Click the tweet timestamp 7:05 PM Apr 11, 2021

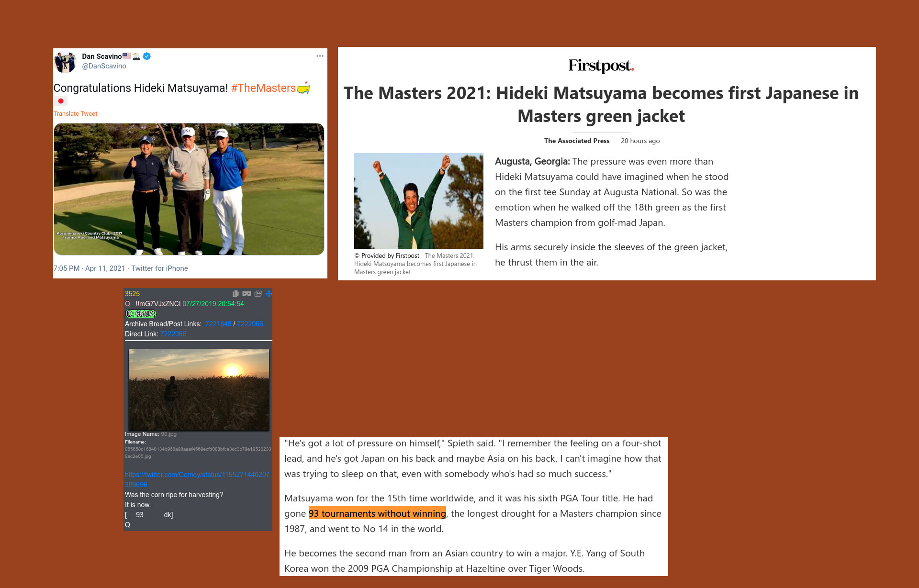click(x=89, y=268)
